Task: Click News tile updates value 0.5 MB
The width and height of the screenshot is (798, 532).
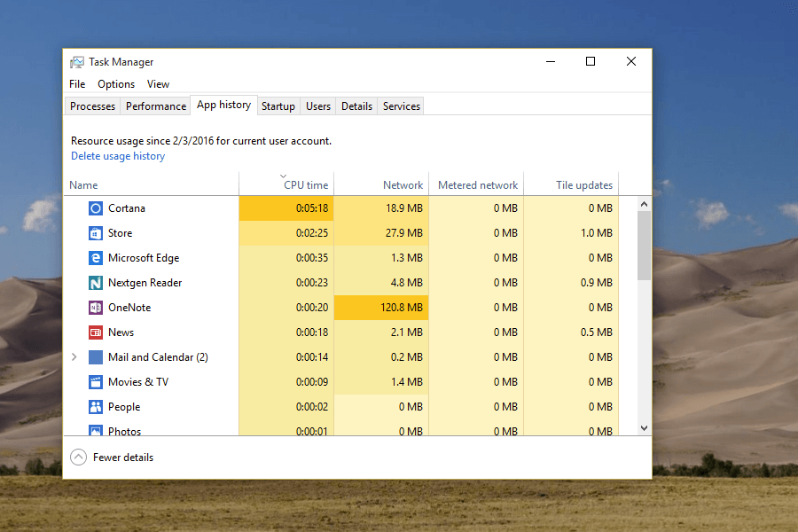Action: coord(597,332)
